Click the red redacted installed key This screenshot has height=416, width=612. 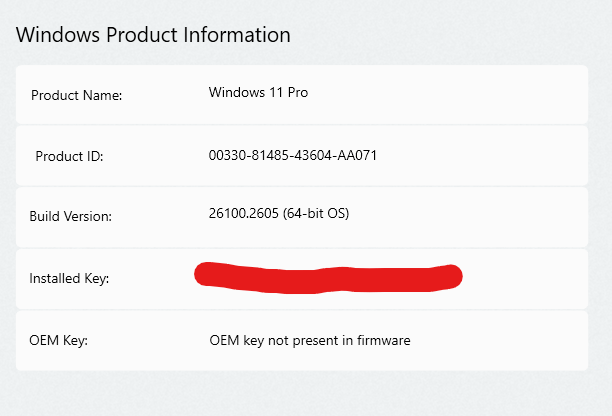(x=328, y=277)
